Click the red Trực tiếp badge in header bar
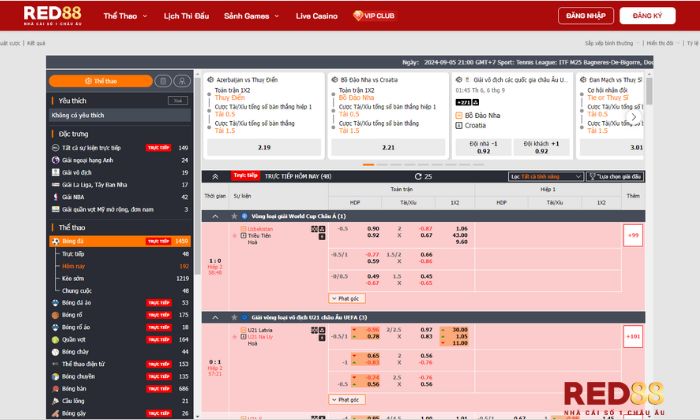 pyautogui.click(x=246, y=176)
